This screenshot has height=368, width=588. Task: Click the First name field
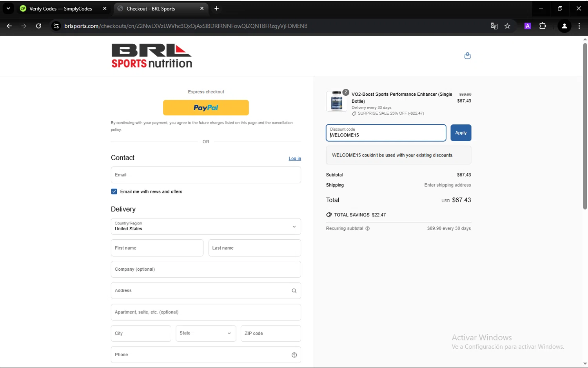pyautogui.click(x=157, y=248)
